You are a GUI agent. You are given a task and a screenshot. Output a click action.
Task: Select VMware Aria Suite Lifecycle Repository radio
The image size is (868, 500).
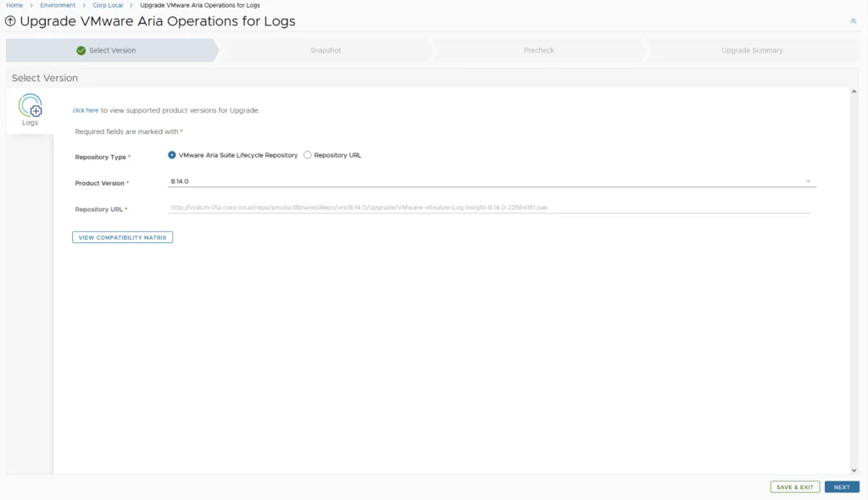click(x=171, y=155)
